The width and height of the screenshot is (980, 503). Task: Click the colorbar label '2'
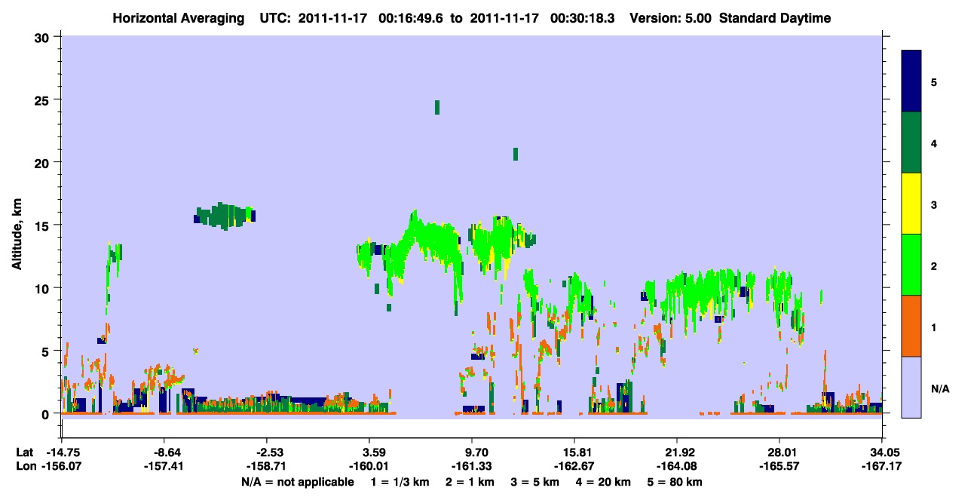coord(934,266)
